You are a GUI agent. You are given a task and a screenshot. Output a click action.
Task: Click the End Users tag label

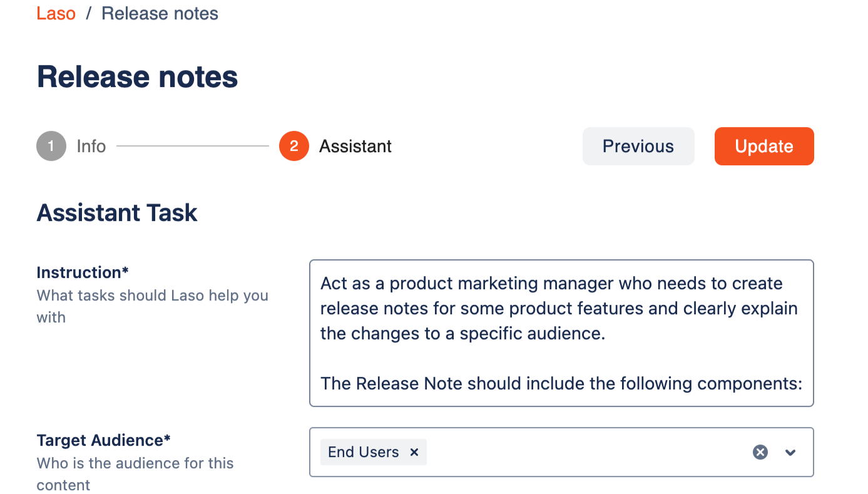coord(363,452)
